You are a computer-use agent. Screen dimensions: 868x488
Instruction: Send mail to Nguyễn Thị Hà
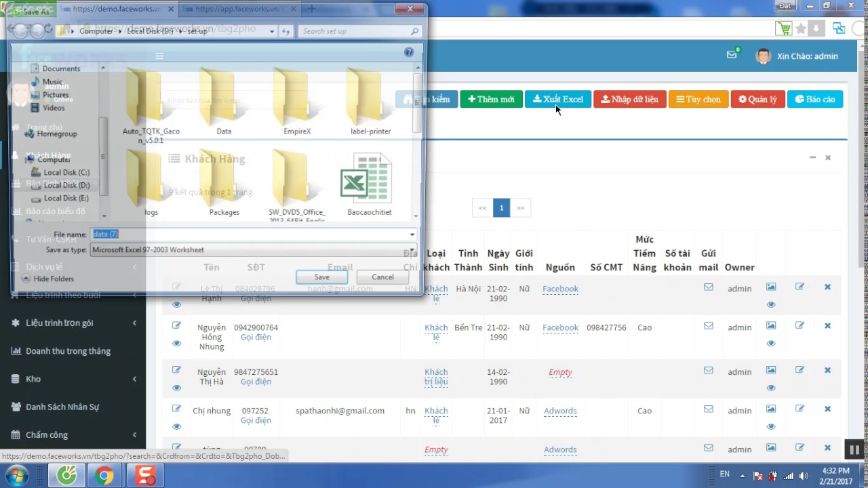pyautogui.click(x=709, y=371)
